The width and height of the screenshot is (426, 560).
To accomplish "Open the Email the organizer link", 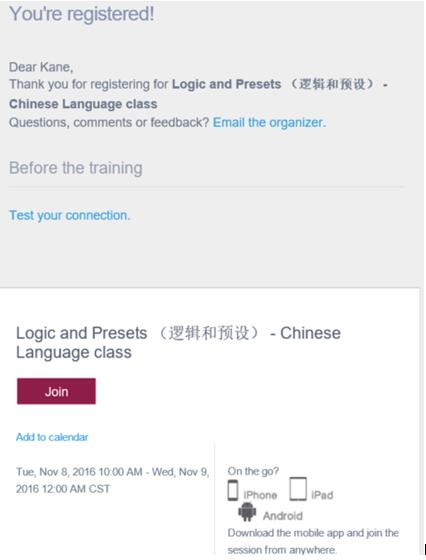I will pos(269,122).
